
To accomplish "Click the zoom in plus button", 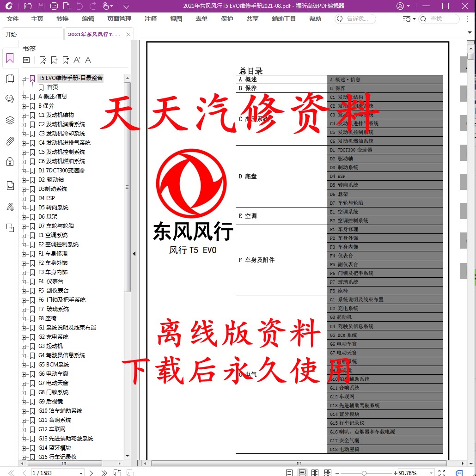I will pos(395,473).
